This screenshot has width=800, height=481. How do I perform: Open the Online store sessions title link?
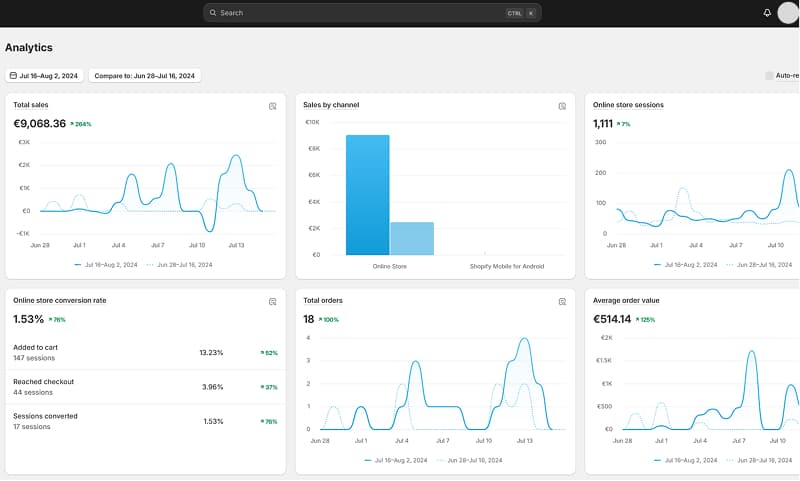(628, 105)
